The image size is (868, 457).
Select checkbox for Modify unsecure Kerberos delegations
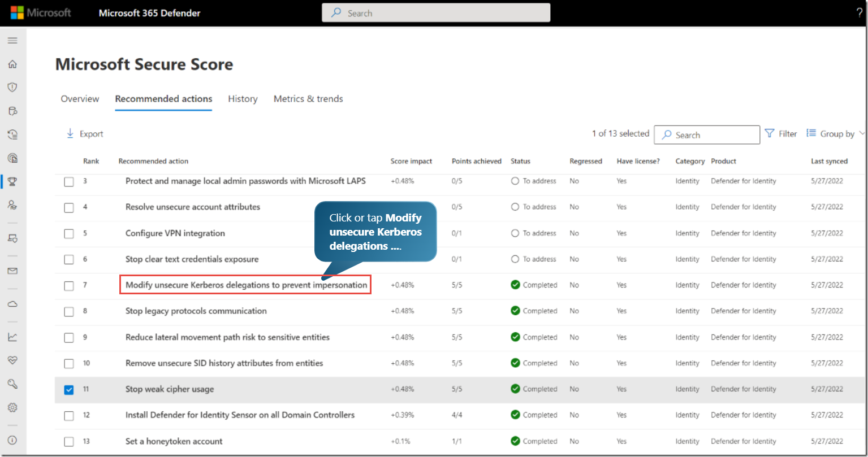tap(69, 286)
